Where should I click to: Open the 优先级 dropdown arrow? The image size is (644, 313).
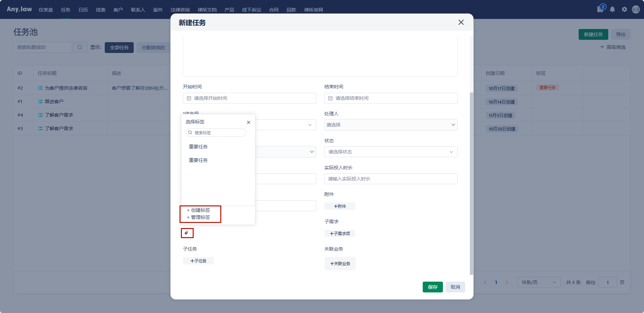[x=310, y=125]
